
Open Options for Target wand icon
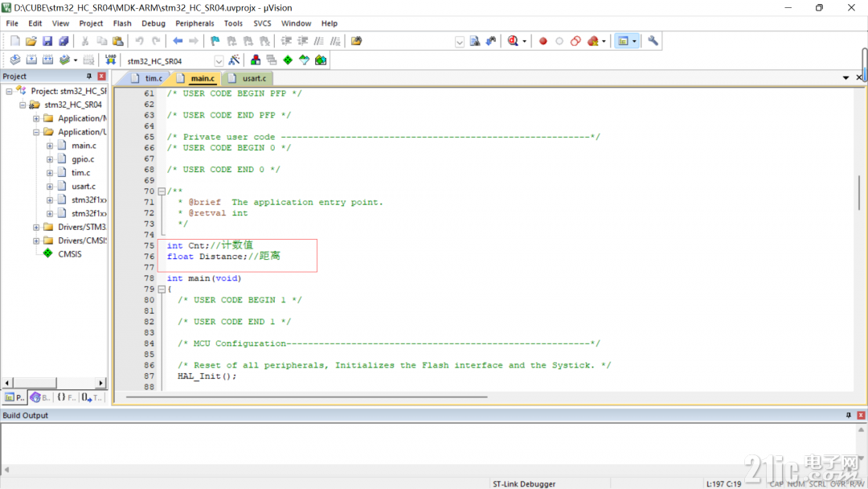point(234,60)
